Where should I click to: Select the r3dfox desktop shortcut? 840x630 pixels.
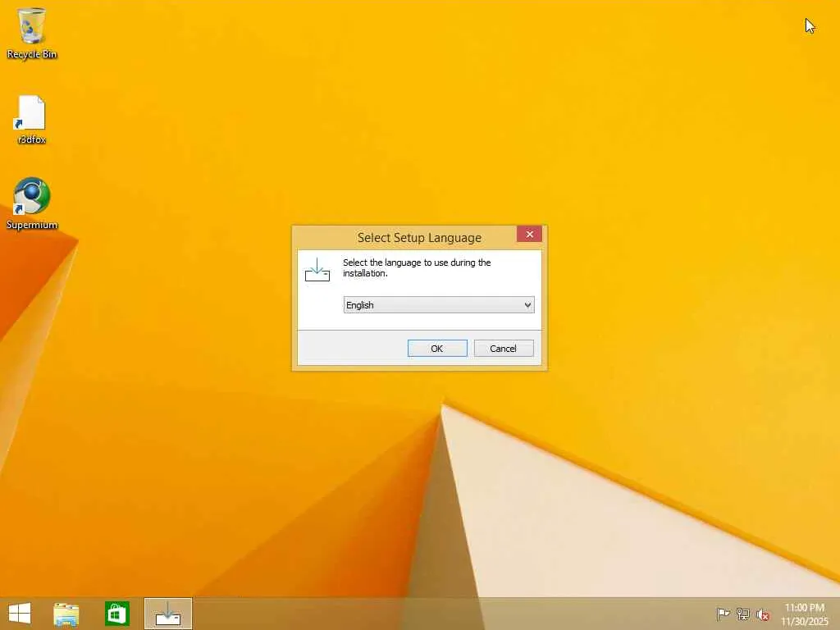point(32,120)
